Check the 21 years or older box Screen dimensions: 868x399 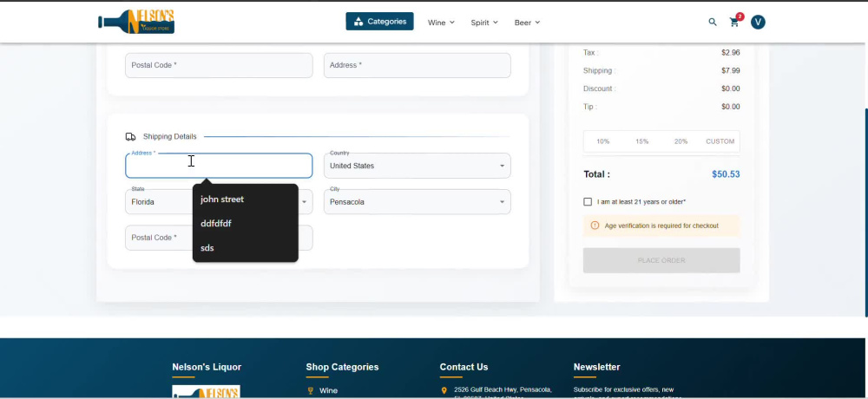click(588, 202)
